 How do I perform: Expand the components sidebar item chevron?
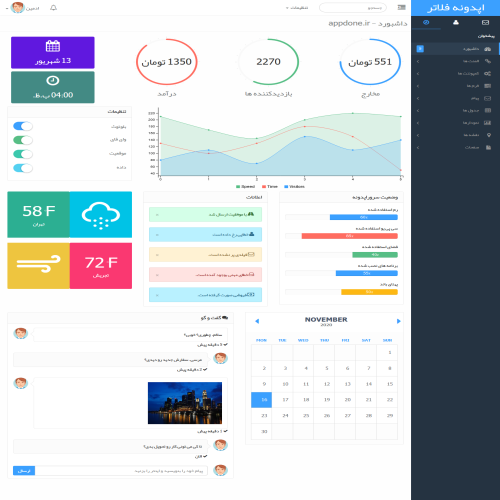(418, 74)
